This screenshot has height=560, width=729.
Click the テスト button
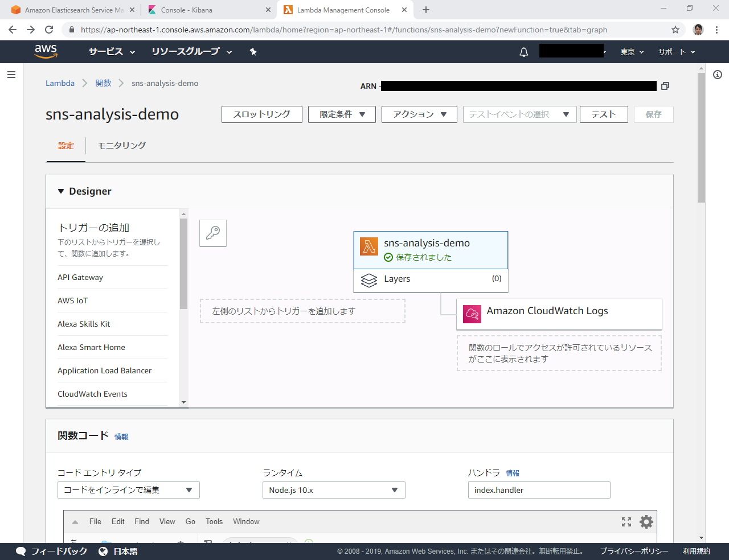(603, 114)
